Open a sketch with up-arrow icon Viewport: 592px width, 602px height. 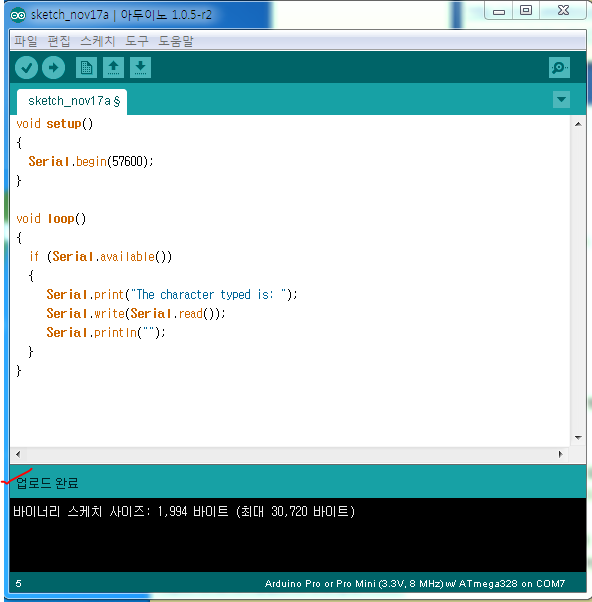(113, 68)
